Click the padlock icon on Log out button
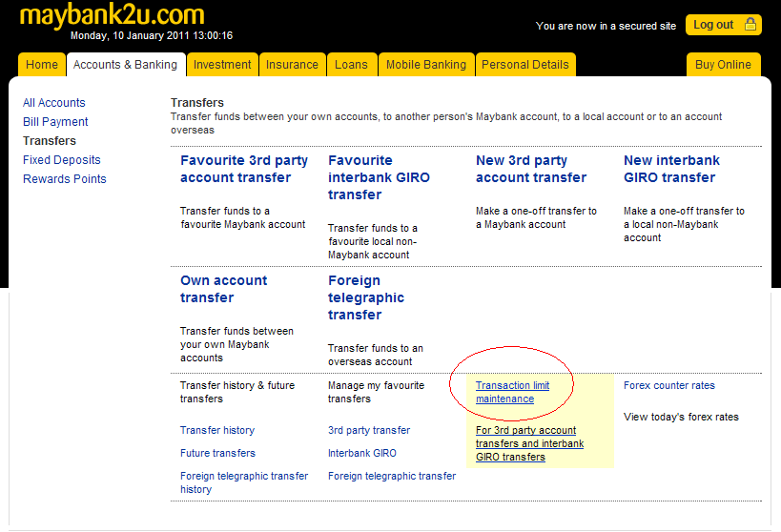This screenshot has width=781, height=532. coord(750,25)
